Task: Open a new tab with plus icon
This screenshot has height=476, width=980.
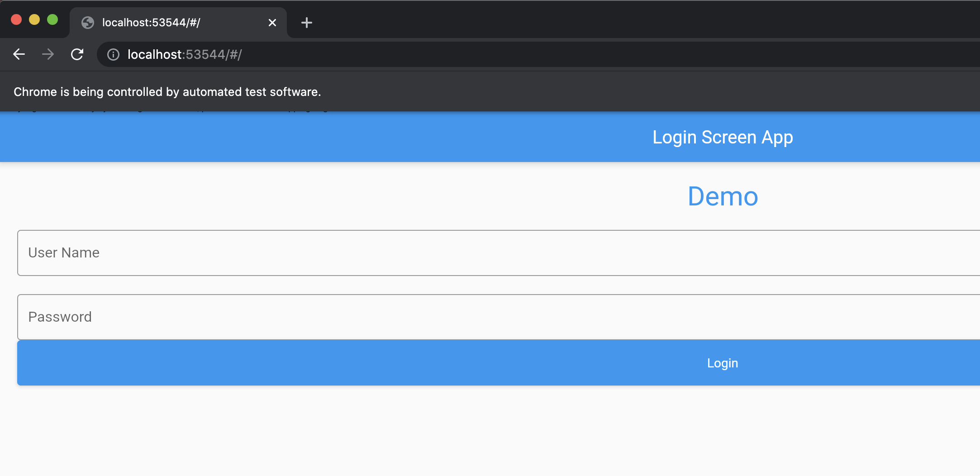Action: (307, 23)
